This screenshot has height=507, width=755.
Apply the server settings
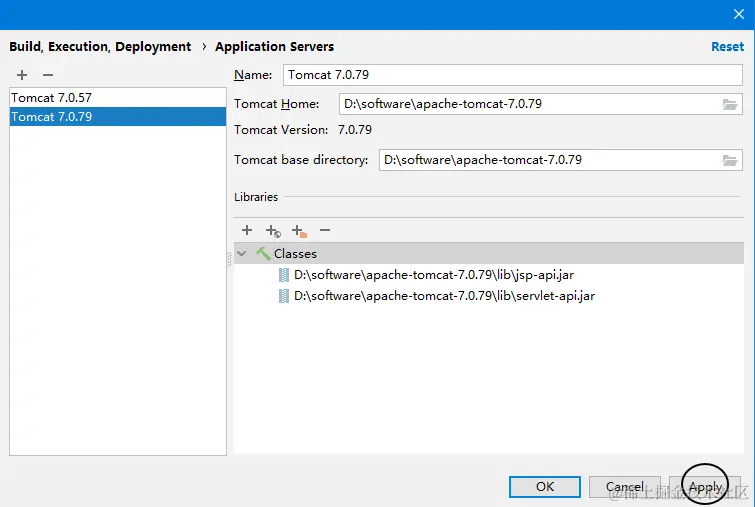(705, 487)
